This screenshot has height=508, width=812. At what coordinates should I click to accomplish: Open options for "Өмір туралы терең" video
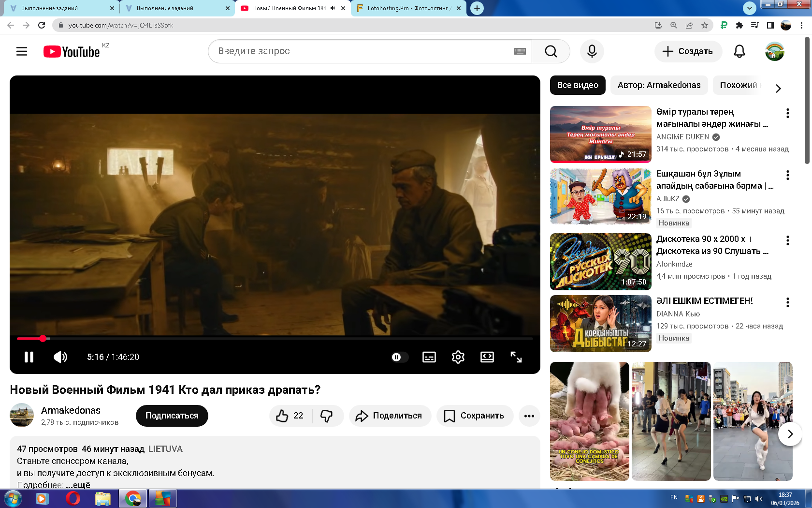coord(788,113)
